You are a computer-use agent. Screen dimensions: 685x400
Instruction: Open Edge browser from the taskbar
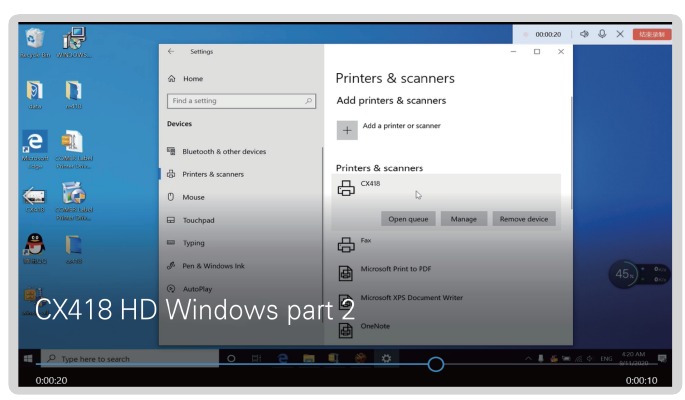(x=284, y=359)
